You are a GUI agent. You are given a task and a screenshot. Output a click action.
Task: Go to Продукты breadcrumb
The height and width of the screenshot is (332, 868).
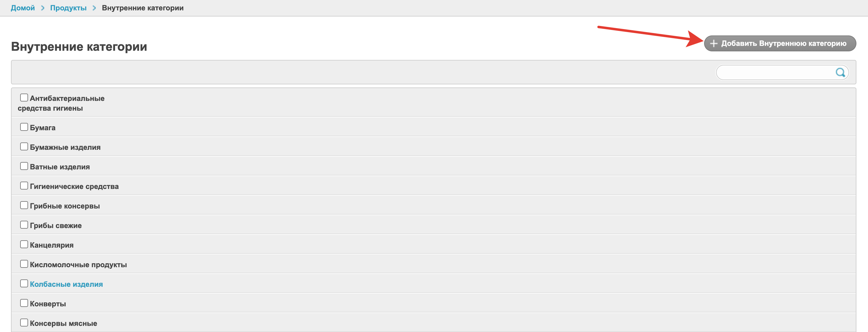click(68, 8)
